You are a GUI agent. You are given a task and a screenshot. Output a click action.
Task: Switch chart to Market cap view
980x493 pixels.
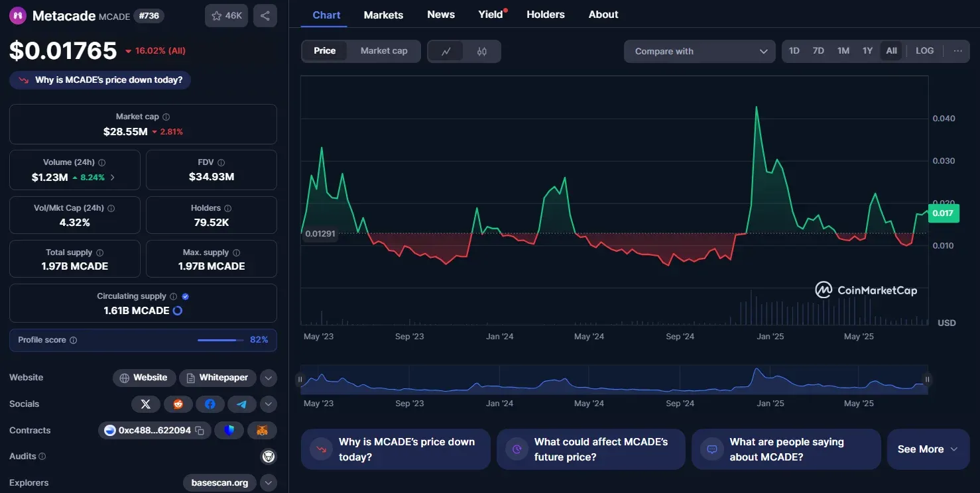click(x=384, y=51)
